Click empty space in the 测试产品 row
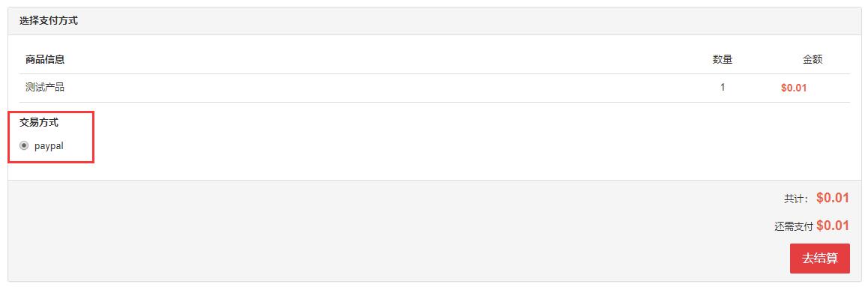 [x=388, y=88]
